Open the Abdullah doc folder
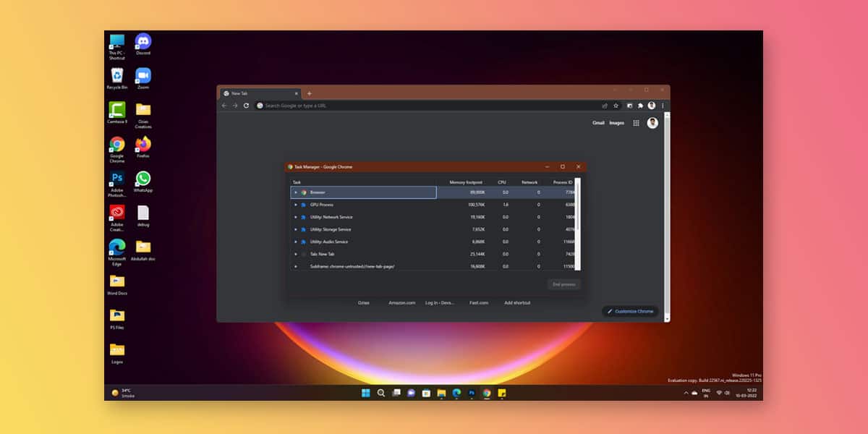868x434 pixels. coord(143,250)
